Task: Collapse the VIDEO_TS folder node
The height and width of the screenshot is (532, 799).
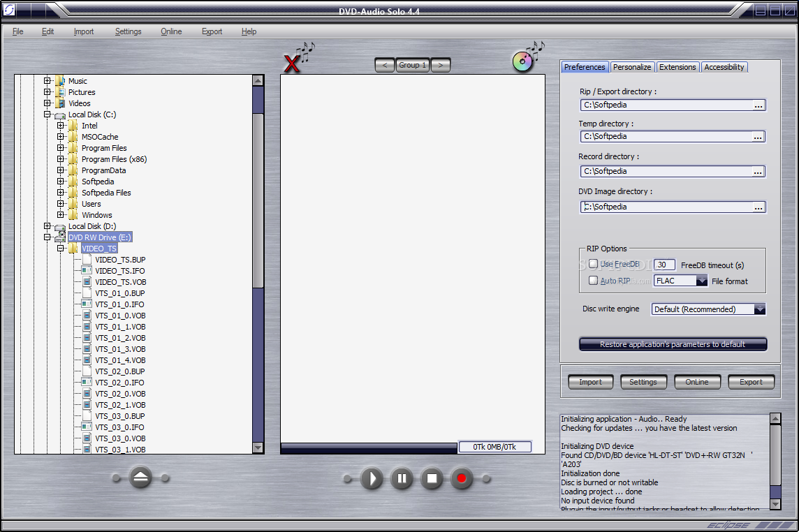Action: (x=61, y=248)
